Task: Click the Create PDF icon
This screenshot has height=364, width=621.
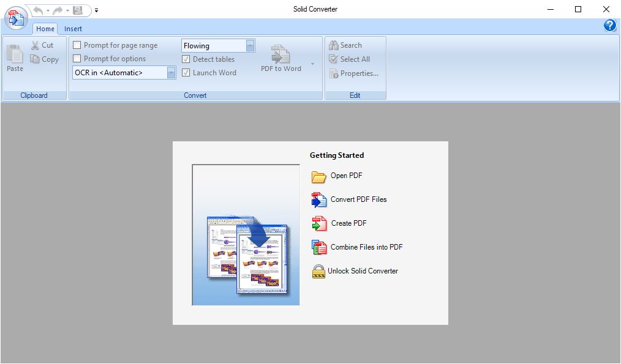Action: coord(319,223)
